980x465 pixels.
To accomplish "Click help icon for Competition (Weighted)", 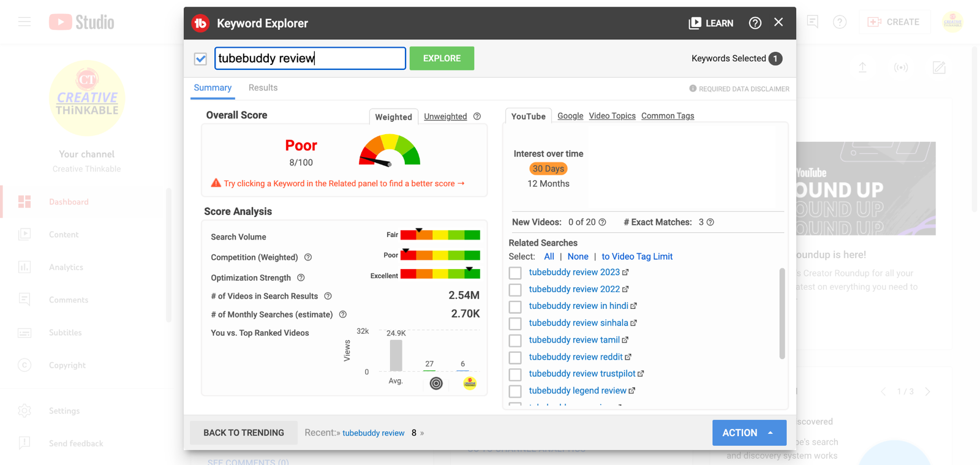I will point(308,257).
